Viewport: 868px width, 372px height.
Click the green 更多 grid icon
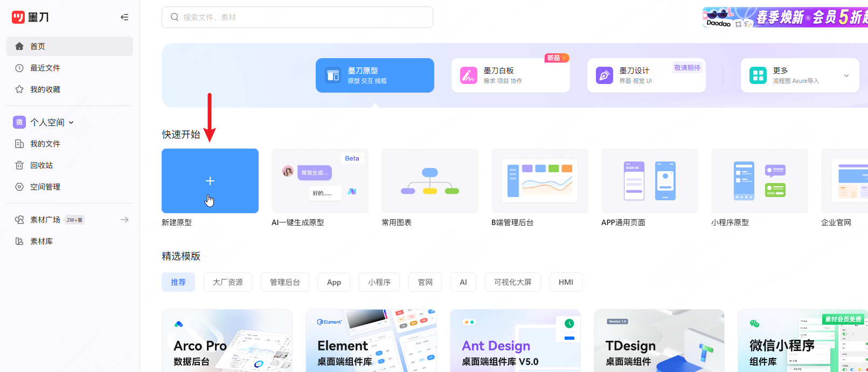pyautogui.click(x=758, y=75)
